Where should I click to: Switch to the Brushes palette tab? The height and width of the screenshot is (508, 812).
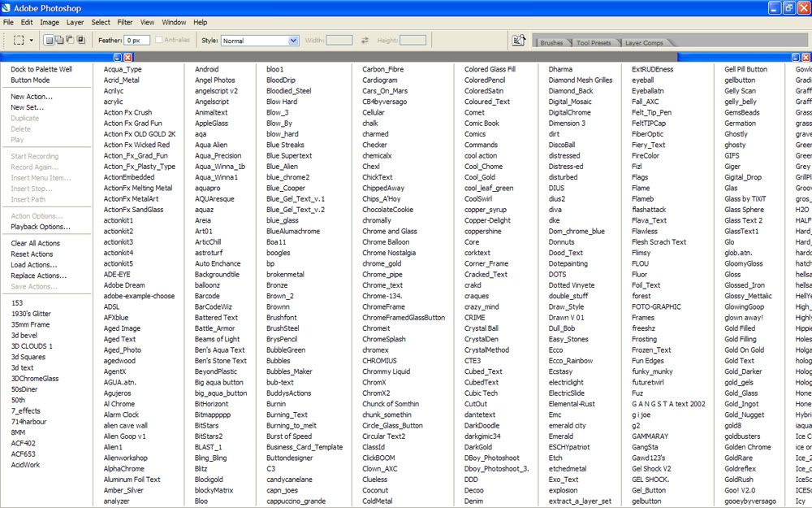pos(551,43)
